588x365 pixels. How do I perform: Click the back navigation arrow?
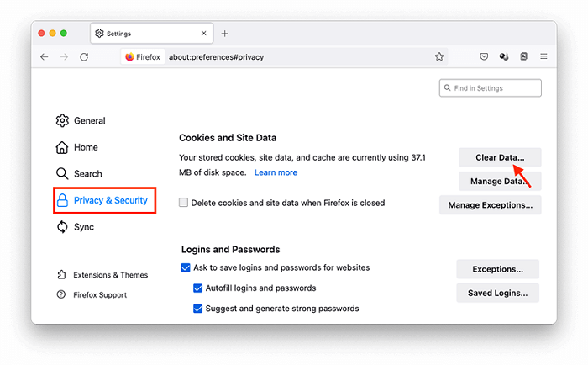pos(45,56)
